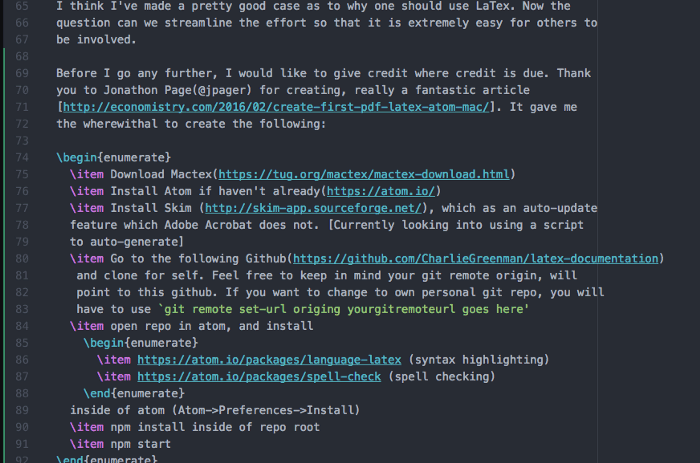Screen dimensions: 700x463
Task: Click \item before 'Download Mactex'
Action: point(87,175)
